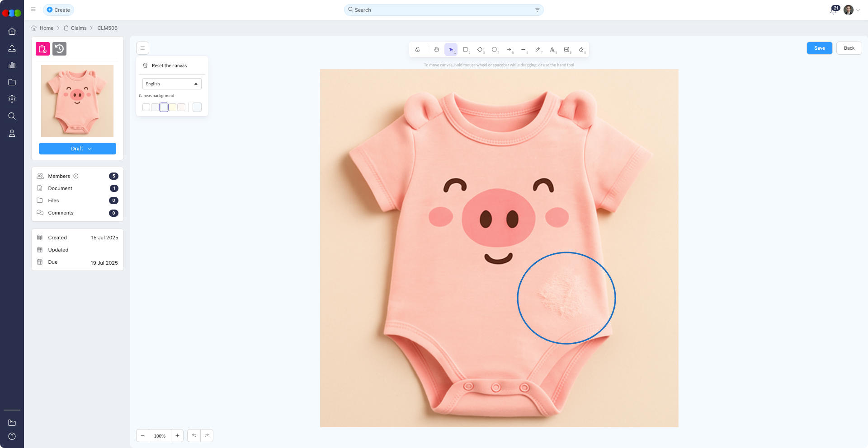Viewport: 868px width, 448px height.
Task: Click the Insert image tool
Action: pos(566,50)
